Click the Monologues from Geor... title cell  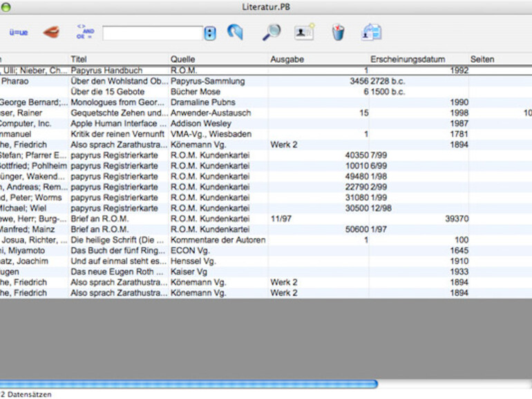(117, 102)
